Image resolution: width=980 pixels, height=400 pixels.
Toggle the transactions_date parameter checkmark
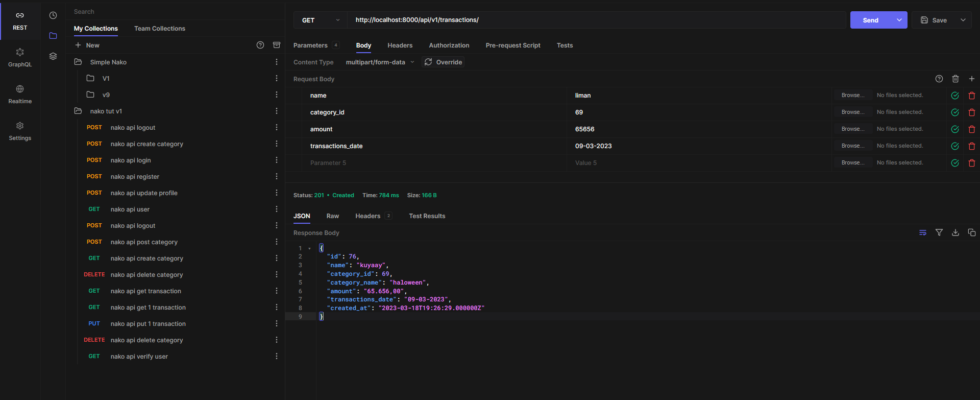pyautogui.click(x=954, y=146)
